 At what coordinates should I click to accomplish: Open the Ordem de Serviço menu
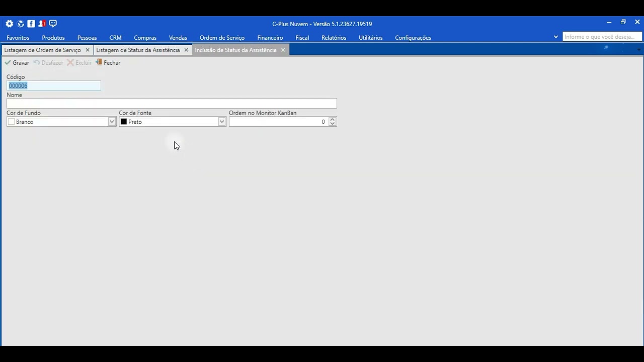click(222, 38)
